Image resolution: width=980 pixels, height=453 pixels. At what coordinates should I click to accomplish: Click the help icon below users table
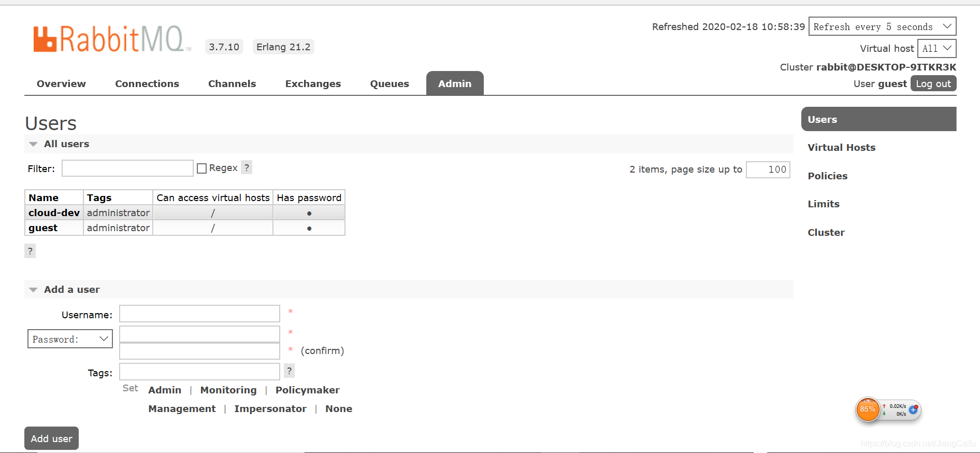pyautogui.click(x=30, y=251)
